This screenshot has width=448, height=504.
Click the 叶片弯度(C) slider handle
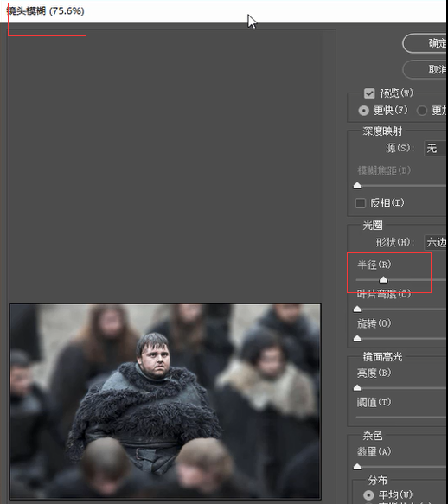tap(357, 309)
